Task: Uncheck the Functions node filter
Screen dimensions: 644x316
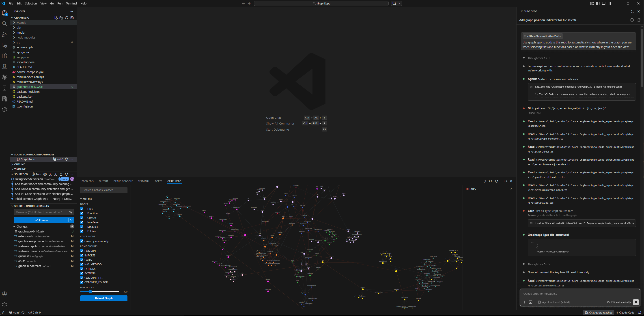Action: pyautogui.click(x=82, y=213)
